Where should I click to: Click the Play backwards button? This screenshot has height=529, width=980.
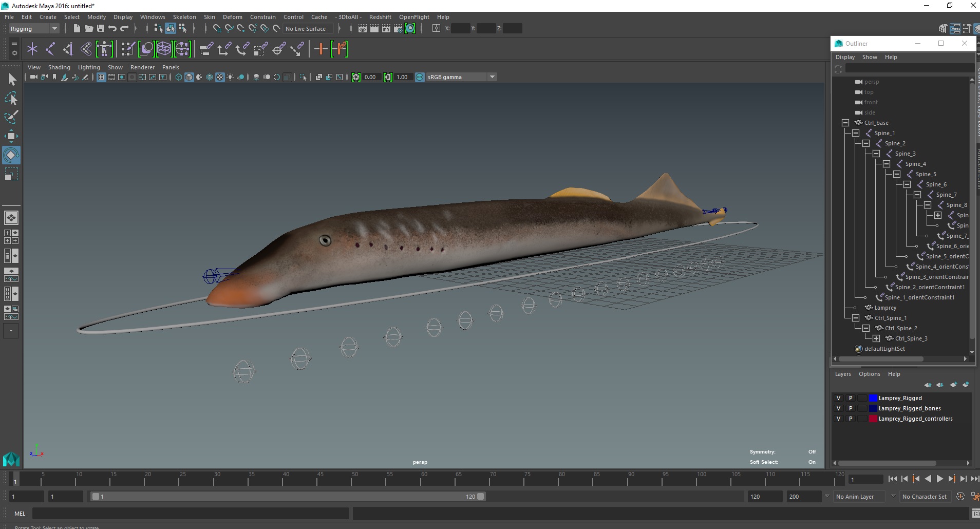point(928,479)
